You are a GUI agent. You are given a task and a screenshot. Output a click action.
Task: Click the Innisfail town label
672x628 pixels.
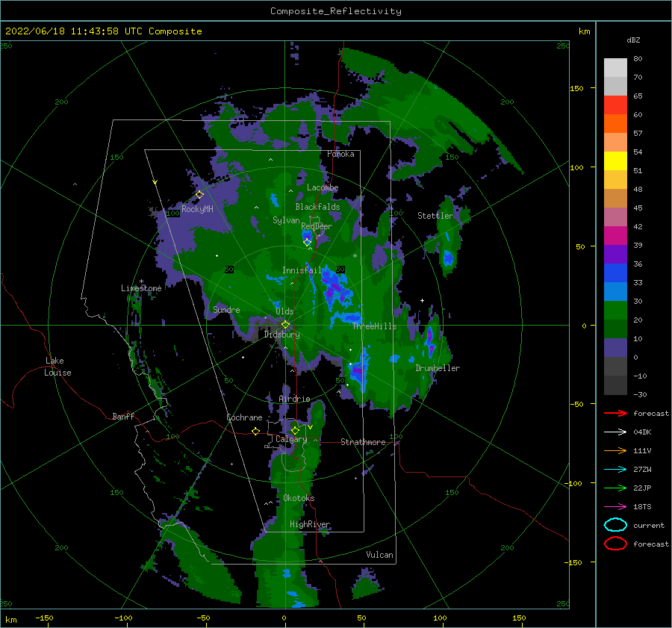point(302,270)
